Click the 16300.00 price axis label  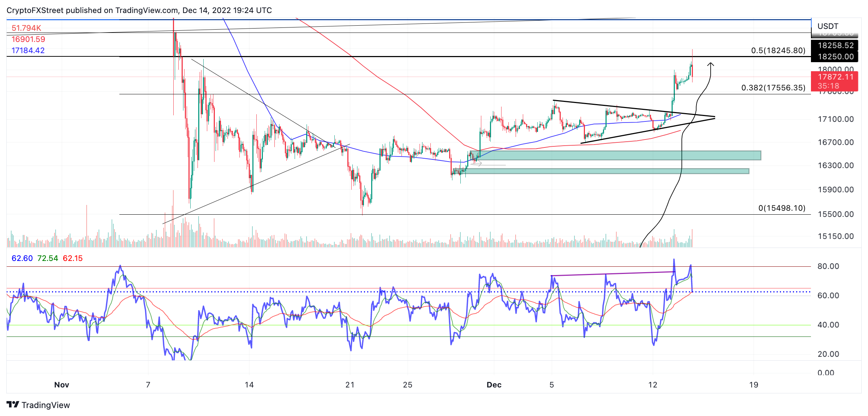coord(836,165)
